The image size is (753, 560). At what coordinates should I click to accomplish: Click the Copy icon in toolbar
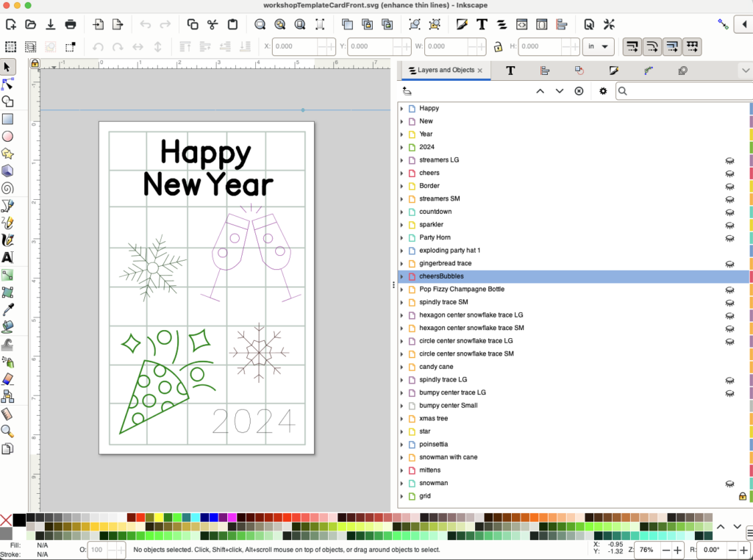(193, 24)
